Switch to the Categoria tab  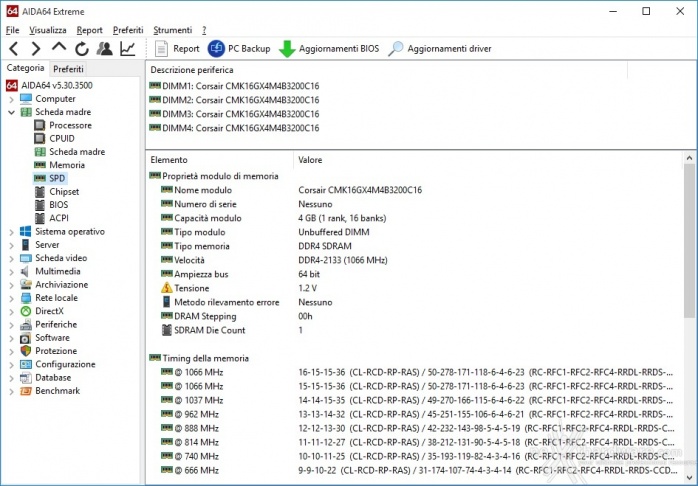coord(25,68)
